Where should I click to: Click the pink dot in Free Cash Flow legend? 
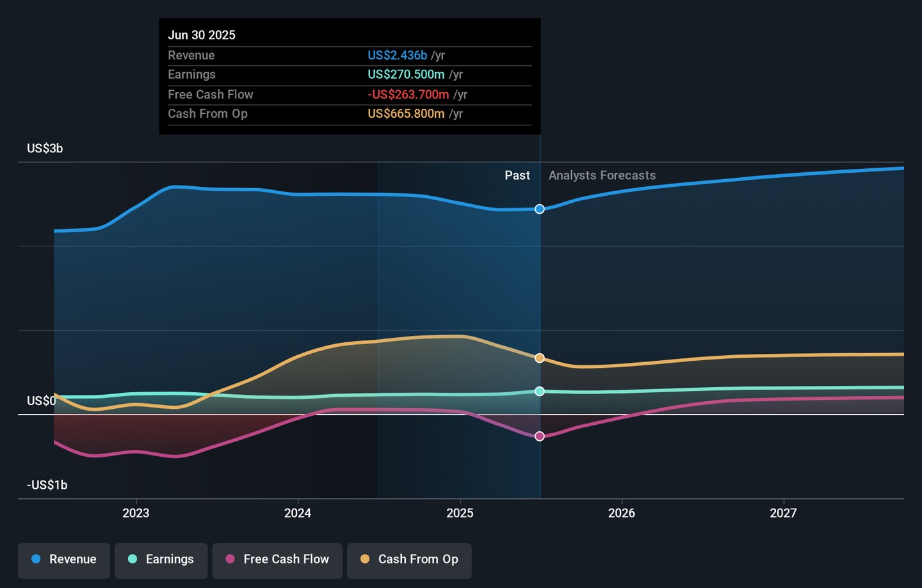[230, 559]
